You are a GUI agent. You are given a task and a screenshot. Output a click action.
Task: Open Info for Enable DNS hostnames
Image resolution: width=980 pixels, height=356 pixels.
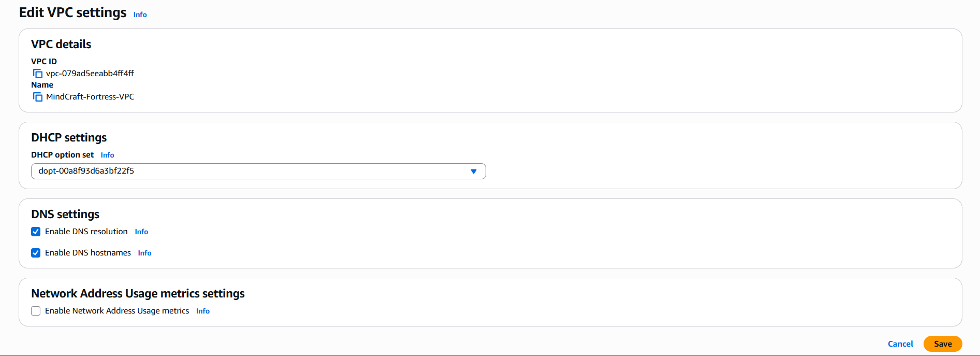[144, 253]
